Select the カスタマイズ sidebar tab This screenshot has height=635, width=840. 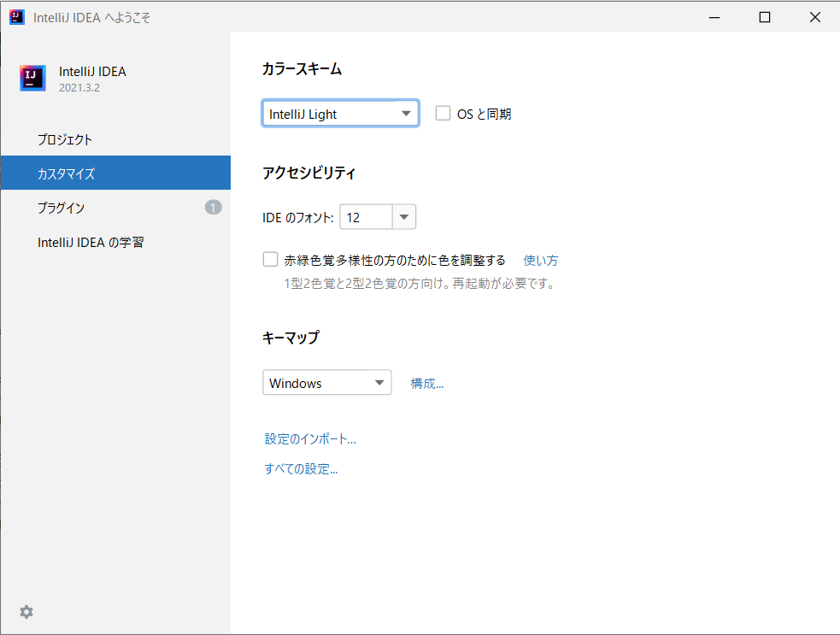tap(115, 173)
